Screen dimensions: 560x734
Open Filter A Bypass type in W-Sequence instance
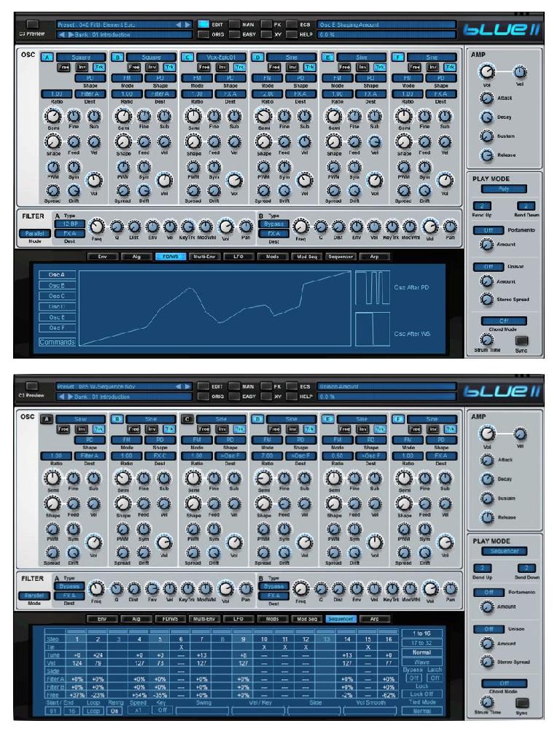click(70, 586)
